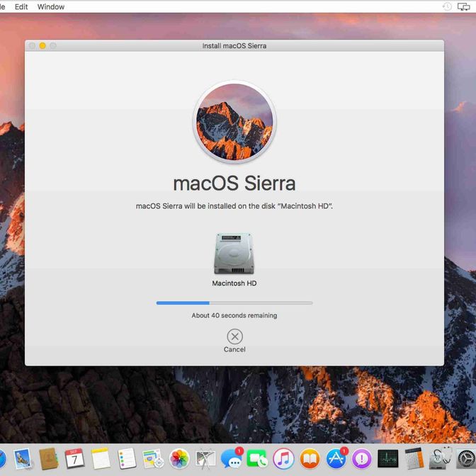The image size is (476, 476).
Task: Open Photos from the Dock
Action: click(179, 459)
